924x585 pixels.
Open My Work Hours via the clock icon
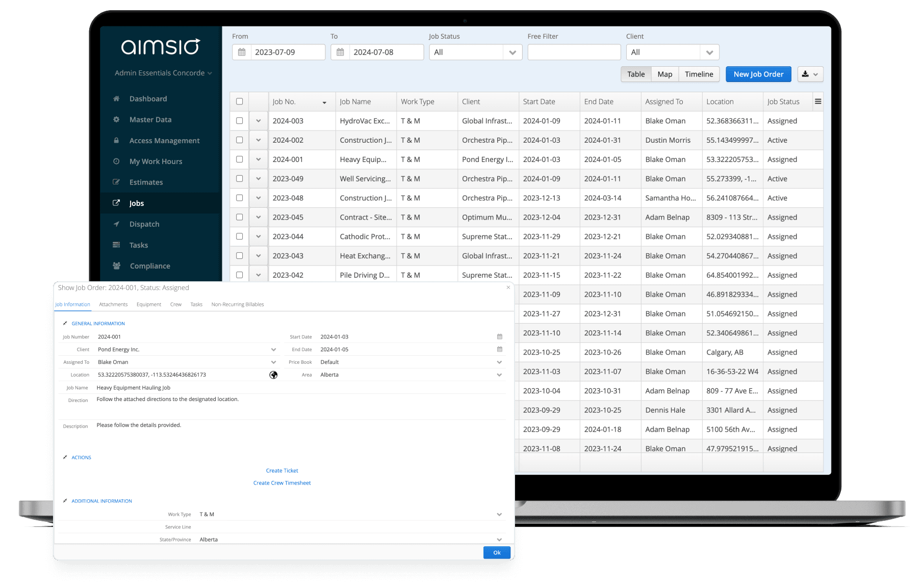(x=116, y=161)
